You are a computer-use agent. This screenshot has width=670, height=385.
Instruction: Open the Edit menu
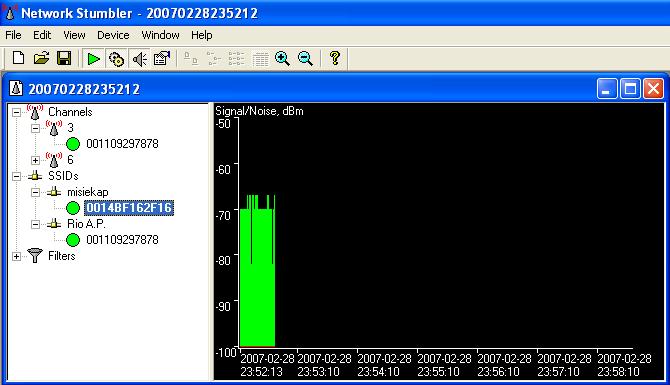point(42,35)
